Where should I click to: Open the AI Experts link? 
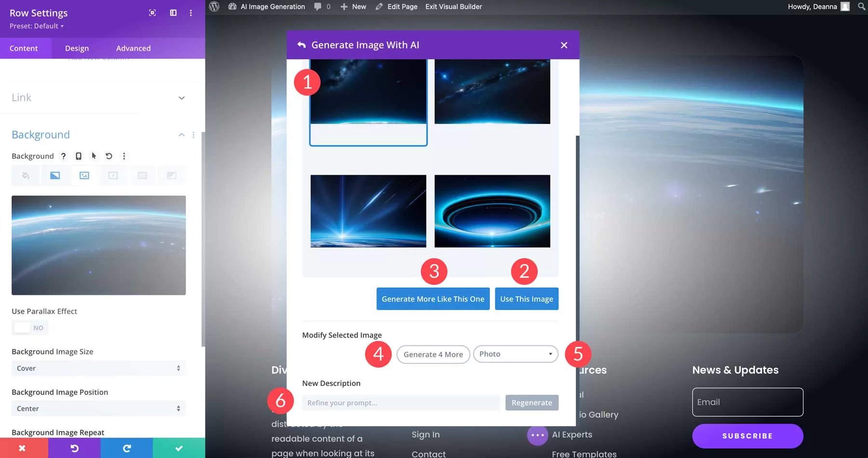click(x=572, y=434)
